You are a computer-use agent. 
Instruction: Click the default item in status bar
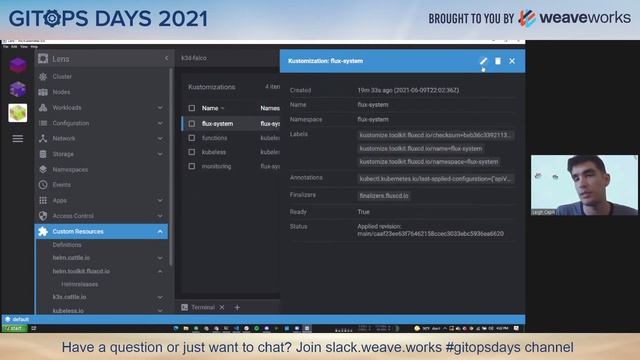[17, 319]
